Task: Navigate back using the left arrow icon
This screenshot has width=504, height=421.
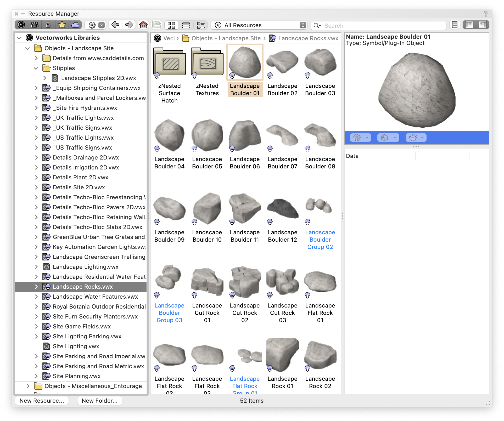Action: tap(115, 25)
